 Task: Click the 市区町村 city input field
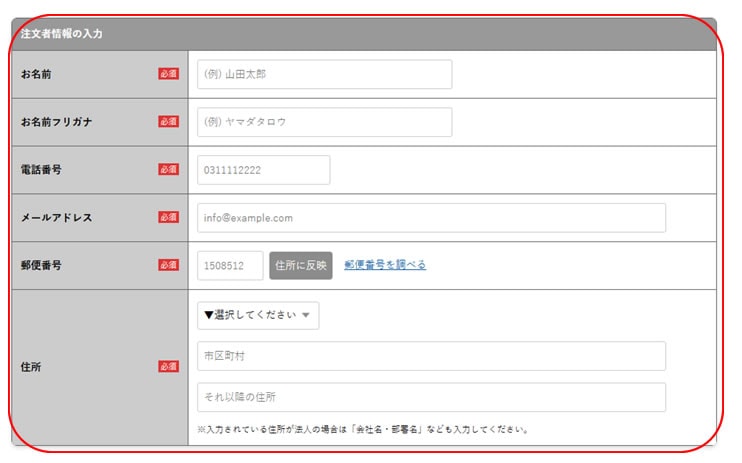click(431, 356)
